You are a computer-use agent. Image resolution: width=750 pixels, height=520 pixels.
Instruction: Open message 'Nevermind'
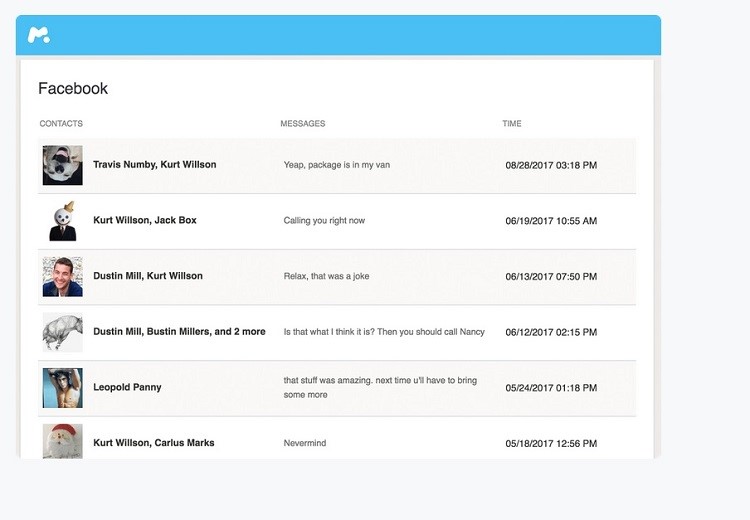point(305,443)
